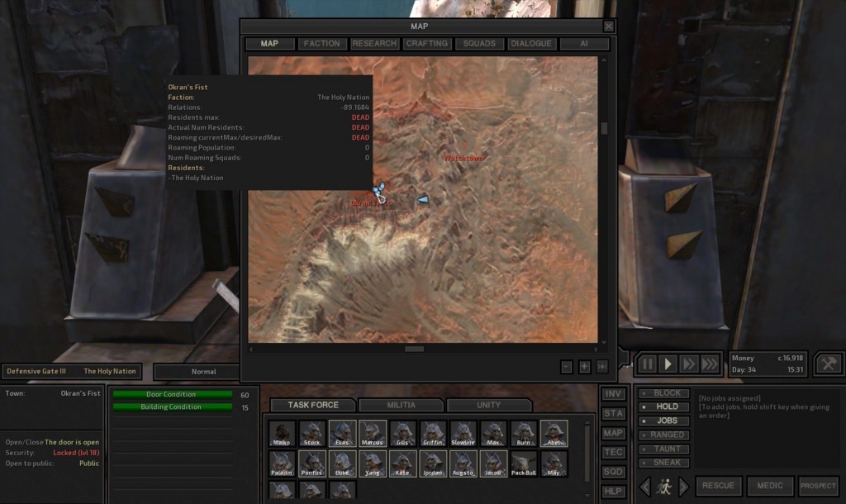Select Burn's portrait

point(523,433)
